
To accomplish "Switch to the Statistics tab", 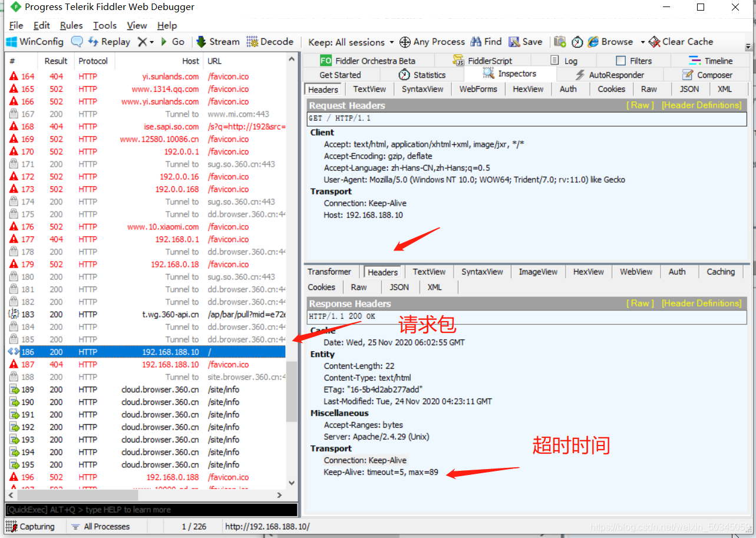I will [422, 75].
